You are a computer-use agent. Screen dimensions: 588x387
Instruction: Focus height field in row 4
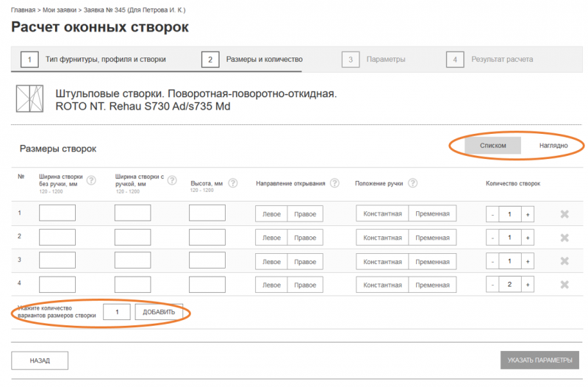[207, 285]
